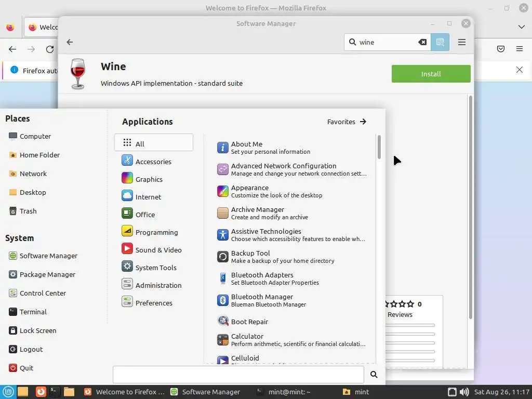Select the Administration category

click(154, 285)
